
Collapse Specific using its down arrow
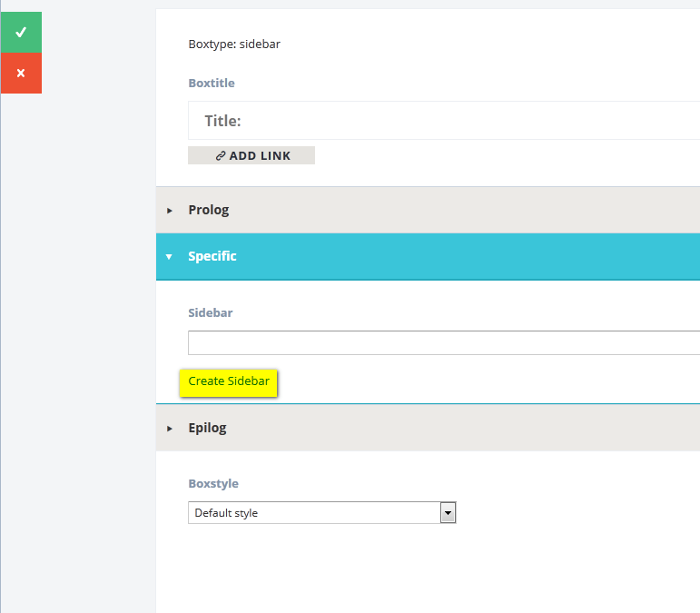point(170,257)
